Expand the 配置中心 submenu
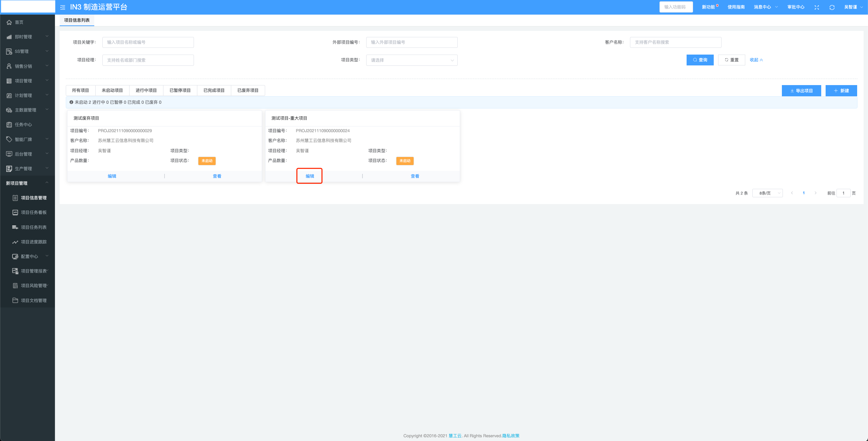 point(30,257)
